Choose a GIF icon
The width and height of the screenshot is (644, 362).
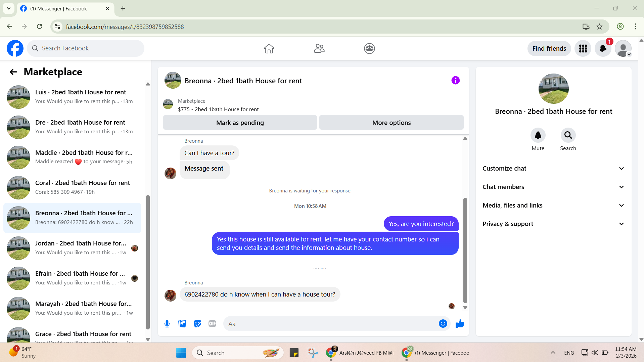[x=212, y=324]
